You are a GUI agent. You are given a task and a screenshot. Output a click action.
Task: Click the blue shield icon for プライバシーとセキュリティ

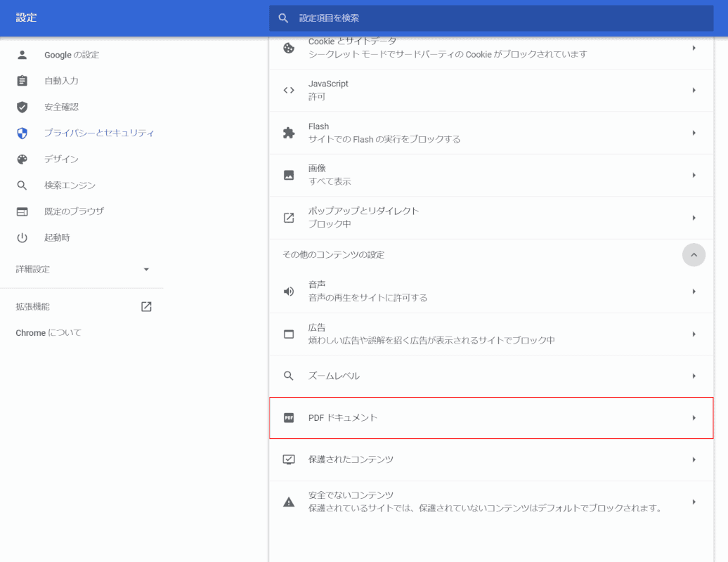22,133
